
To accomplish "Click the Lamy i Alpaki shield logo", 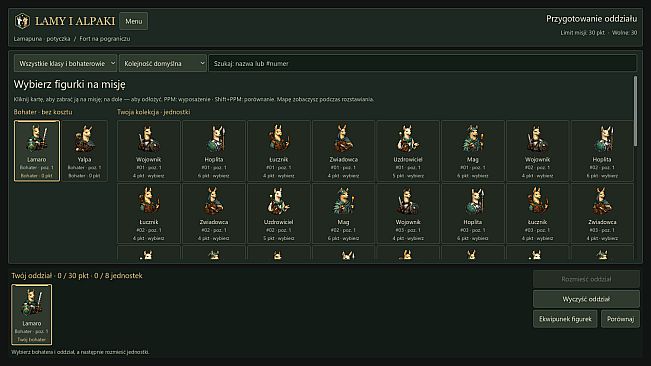I will 22,21.
